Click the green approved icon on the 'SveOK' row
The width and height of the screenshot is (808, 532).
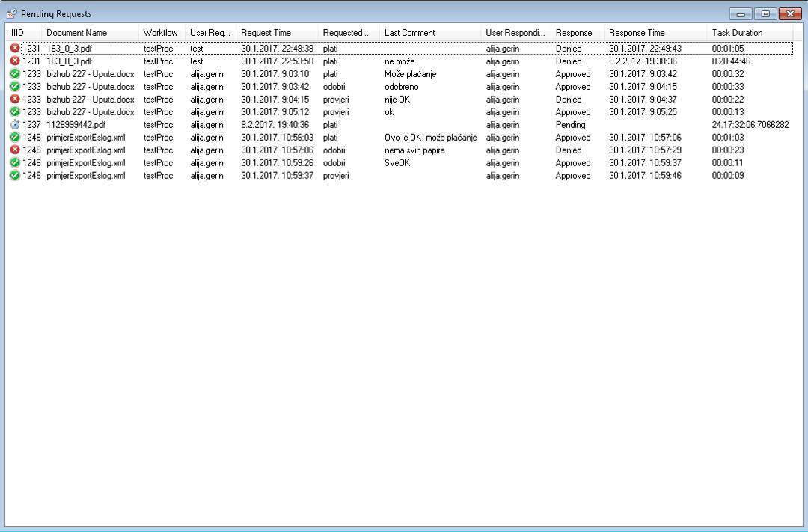click(x=15, y=163)
